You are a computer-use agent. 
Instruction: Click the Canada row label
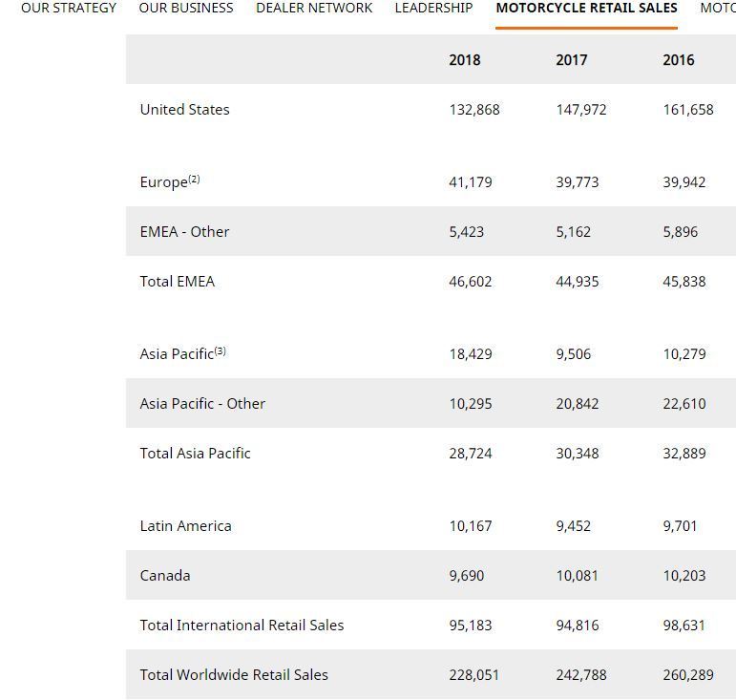coord(165,576)
